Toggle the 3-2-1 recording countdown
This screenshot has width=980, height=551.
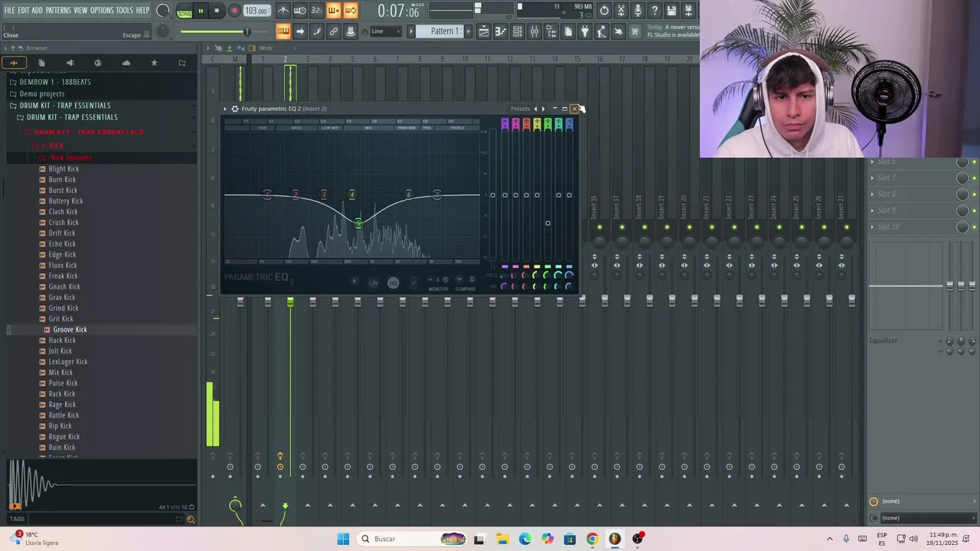point(317,11)
